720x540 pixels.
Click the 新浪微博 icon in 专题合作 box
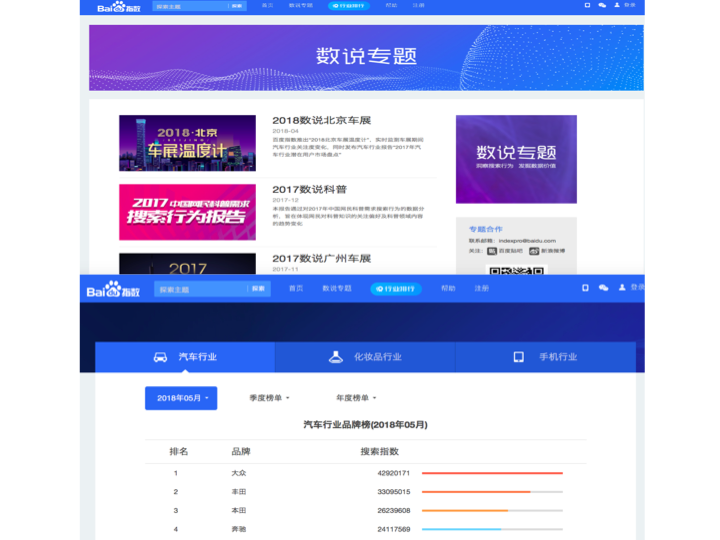[534, 251]
